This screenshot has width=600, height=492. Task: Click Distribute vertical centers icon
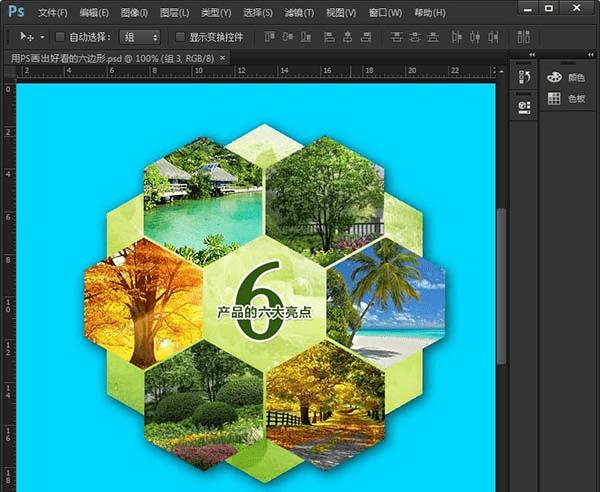415,37
